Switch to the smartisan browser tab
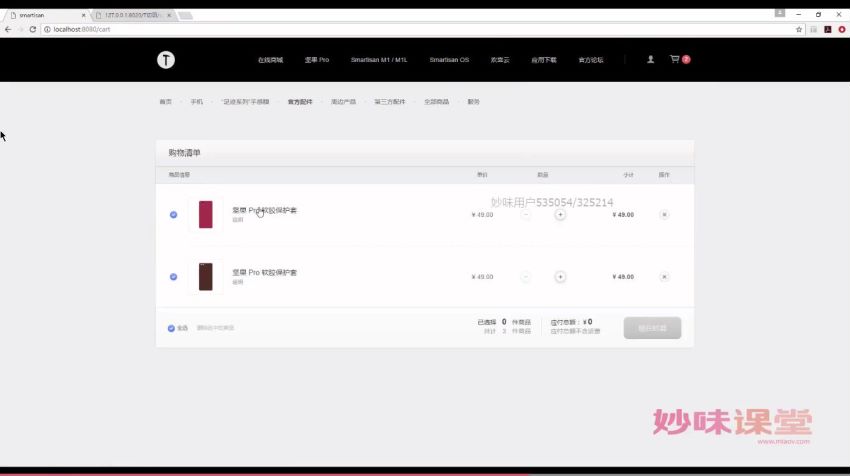The image size is (850, 476). [46, 15]
